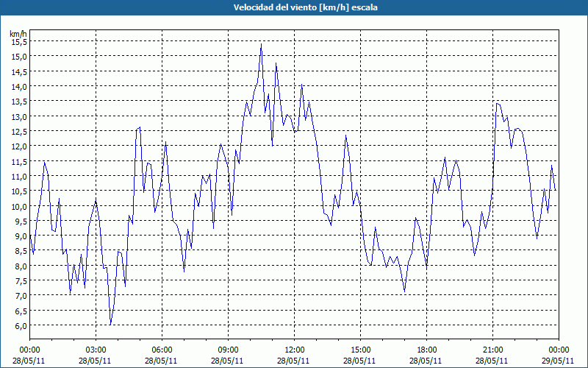Click the 9,0 y-axis value

coord(21,236)
